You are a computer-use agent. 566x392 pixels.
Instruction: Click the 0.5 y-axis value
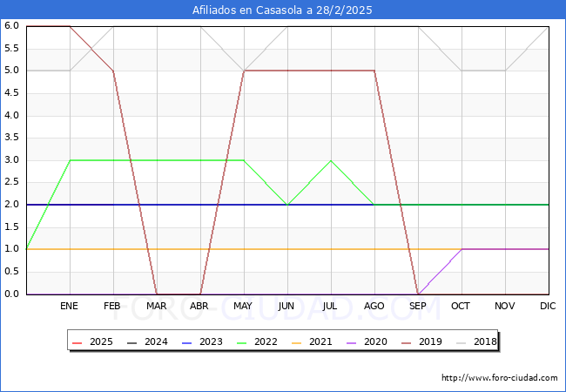coord(11,272)
